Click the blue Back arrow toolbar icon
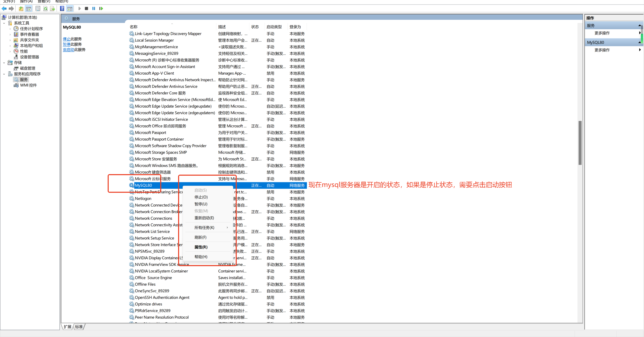 [x=4, y=9]
